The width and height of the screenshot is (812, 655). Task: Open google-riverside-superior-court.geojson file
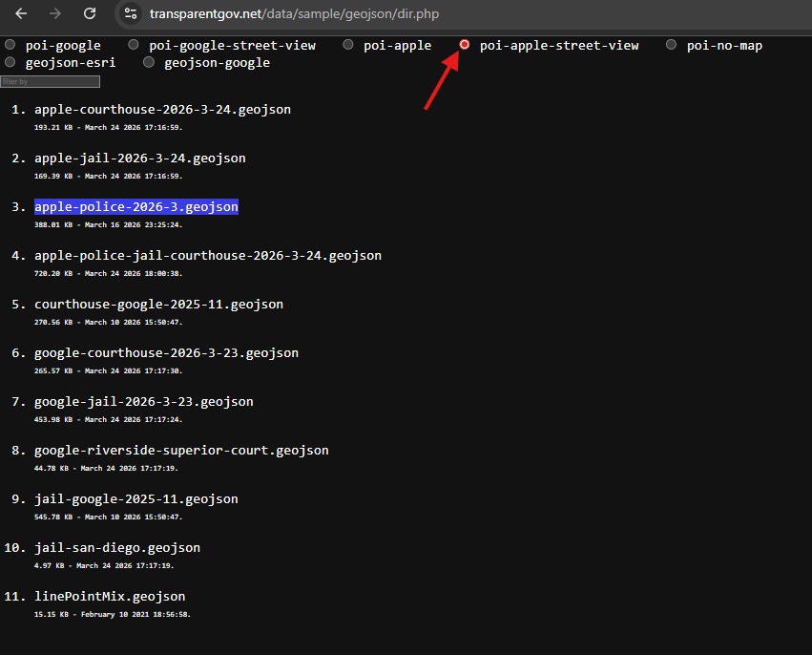181,451
